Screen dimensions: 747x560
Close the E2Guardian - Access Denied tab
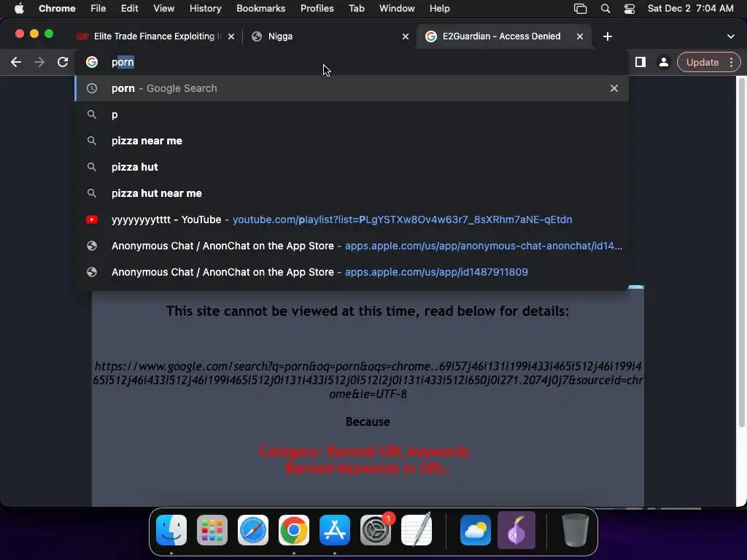tap(580, 36)
